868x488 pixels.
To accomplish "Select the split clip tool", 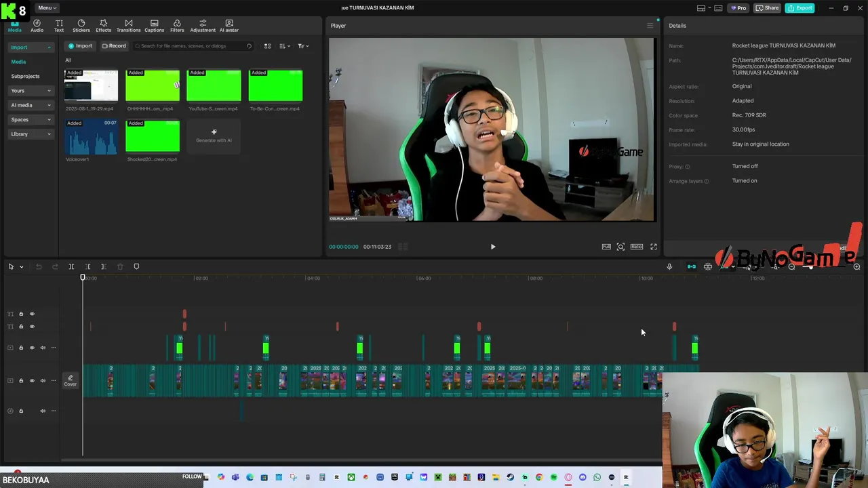I will (71, 266).
